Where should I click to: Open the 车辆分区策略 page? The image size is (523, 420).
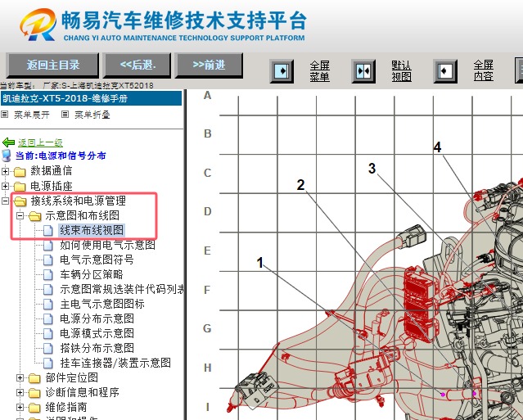(92, 274)
